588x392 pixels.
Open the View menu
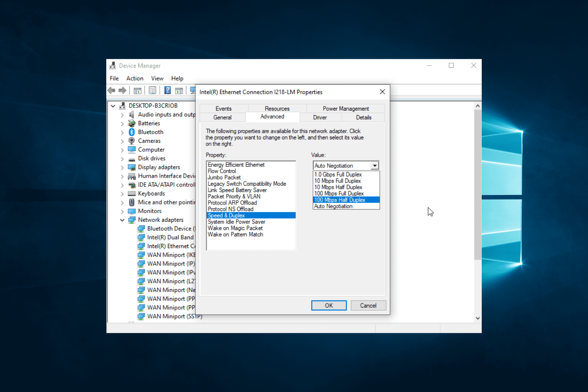(x=157, y=78)
